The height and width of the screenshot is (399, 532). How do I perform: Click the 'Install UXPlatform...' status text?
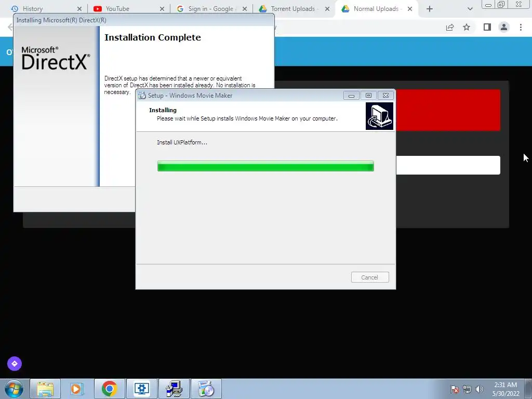pyautogui.click(x=182, y=142)
